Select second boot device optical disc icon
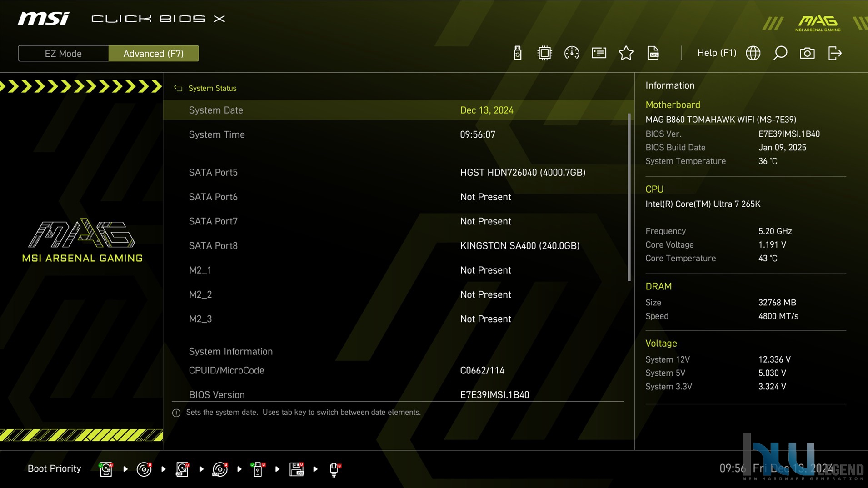The height and width of the screenshot is (488, 868). 144,469
